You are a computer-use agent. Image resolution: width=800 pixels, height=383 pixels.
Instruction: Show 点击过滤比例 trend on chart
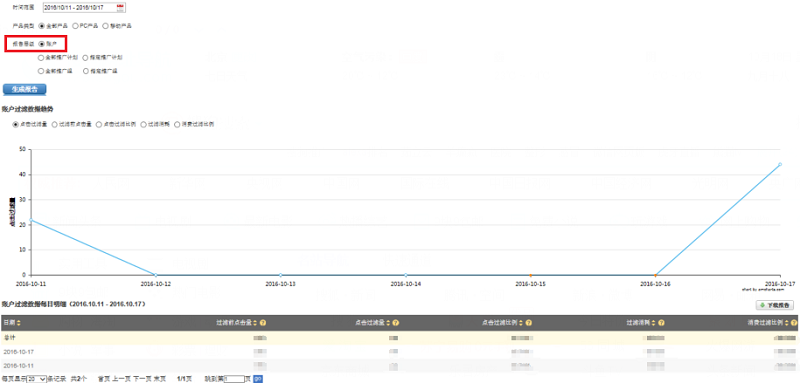coord(98,124)
